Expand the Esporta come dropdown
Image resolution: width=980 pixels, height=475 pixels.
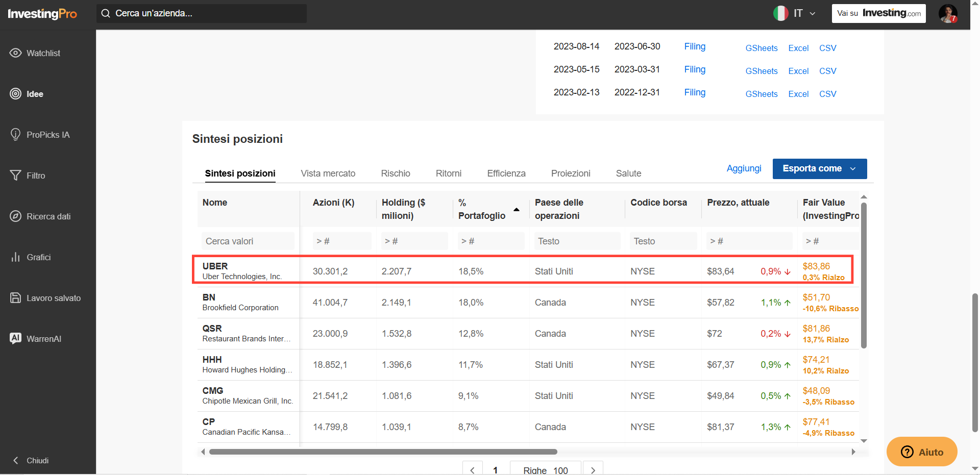(820, 169)
